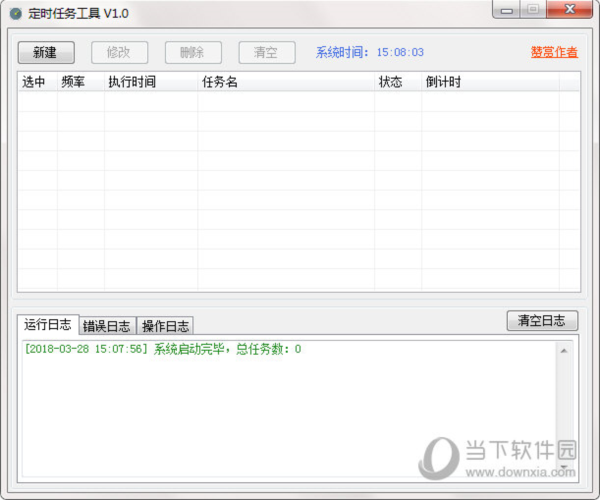Click the log scrollbar up arrow
Image resolution: width=600 pixels, height=500 pixels.
[x=564, y=351]
